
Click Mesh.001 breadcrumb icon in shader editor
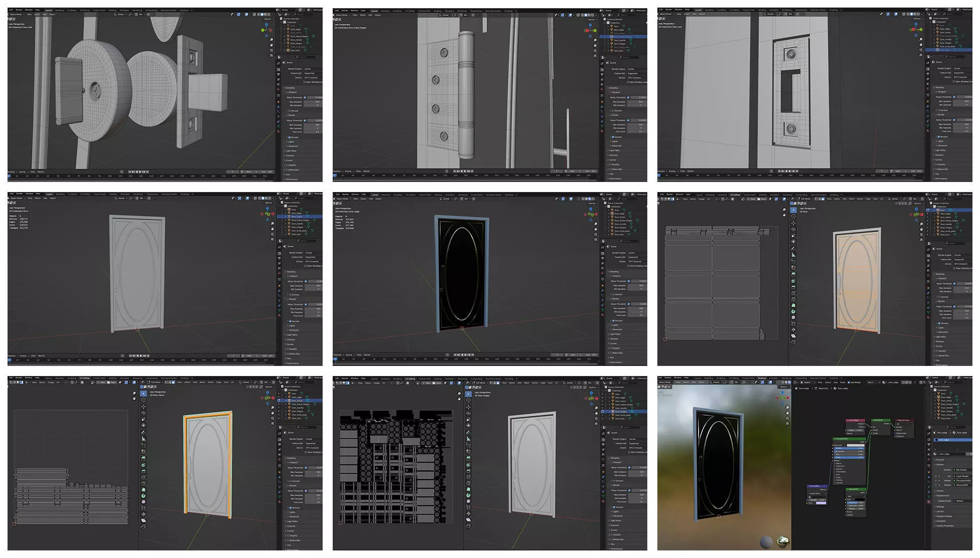point(816,389)
